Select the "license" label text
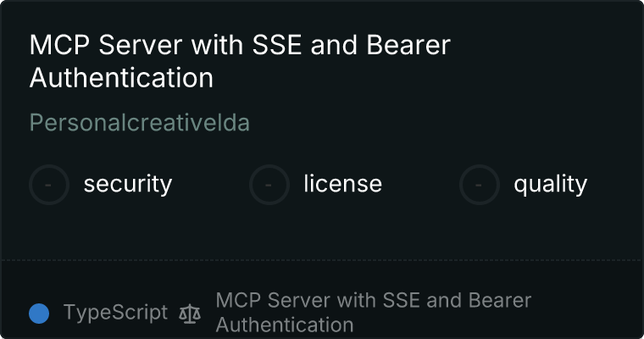The height and width of the screenshot is (339, 644). (342, 184)
